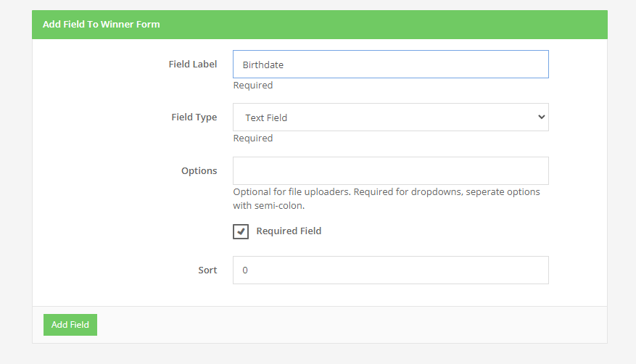This screenshot has height=364, width=636.
Task: Click the 'Field Label' form label
Action: [x=192, y=65]
